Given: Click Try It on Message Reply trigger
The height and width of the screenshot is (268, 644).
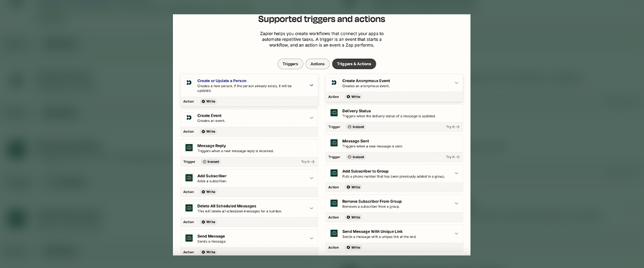Looking at the screenshot, I should (308, 162).
